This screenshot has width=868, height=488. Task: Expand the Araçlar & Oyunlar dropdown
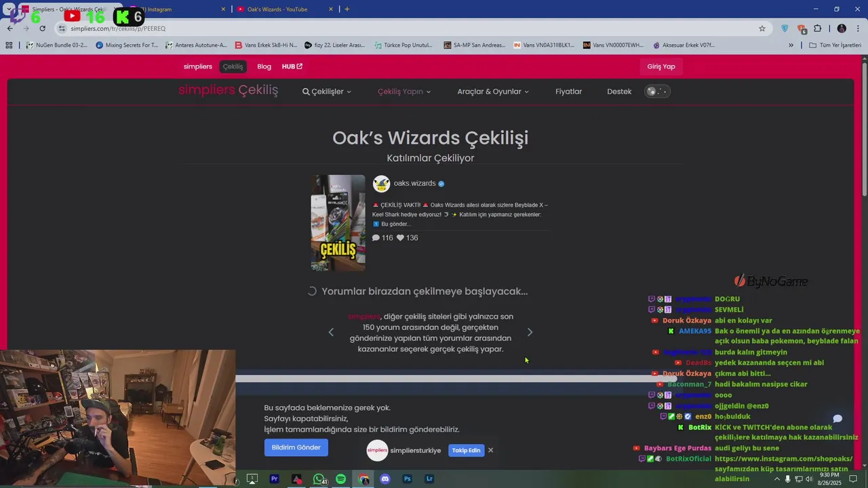[x=493, y=91]
